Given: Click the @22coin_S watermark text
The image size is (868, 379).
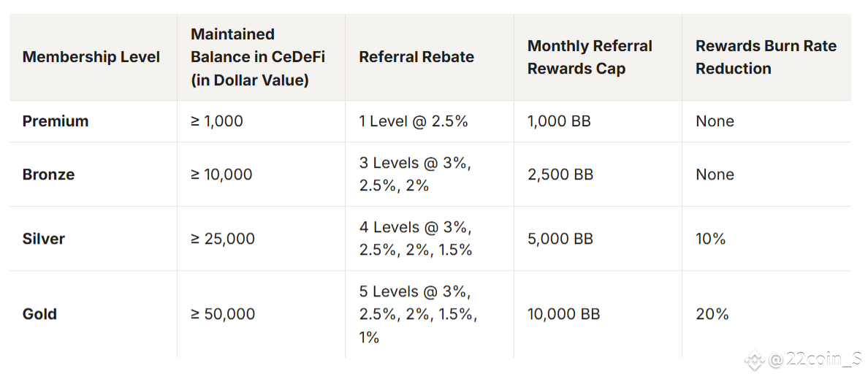Looking at the screenshot, I should (815, 360).
